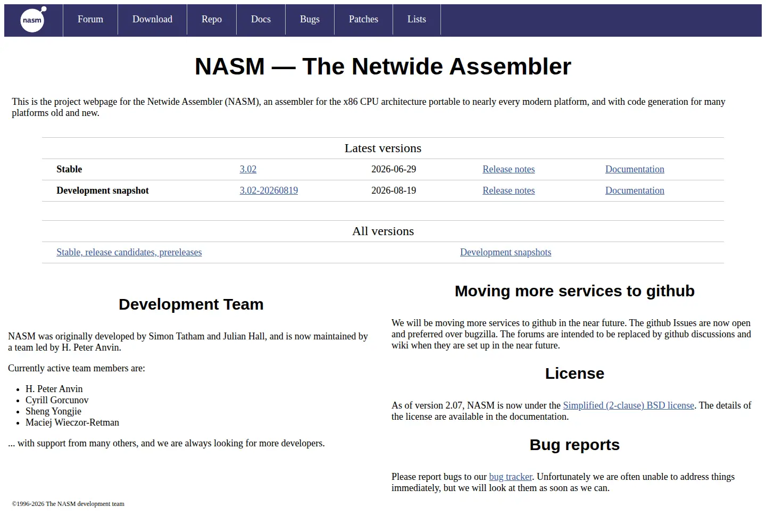Open Documentation for the Development snapshot
The image size is (766, 532).
tap(635, 190)
